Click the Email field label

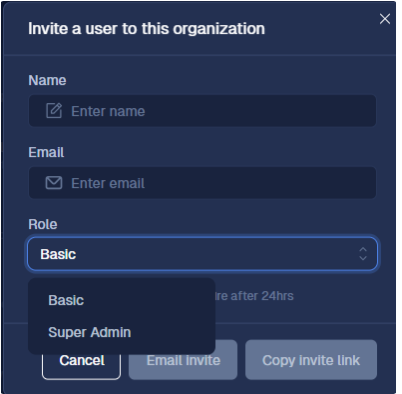tap(46, 152)
